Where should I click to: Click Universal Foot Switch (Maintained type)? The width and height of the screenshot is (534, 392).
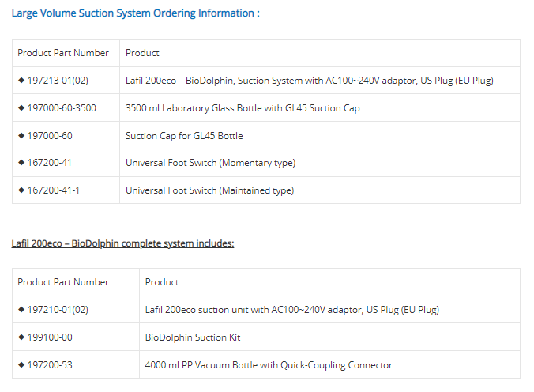coord(209,190)
